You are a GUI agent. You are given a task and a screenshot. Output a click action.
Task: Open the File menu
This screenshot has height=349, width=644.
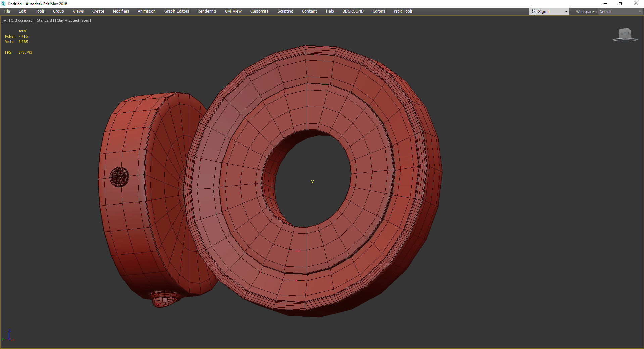(x=7, y=11)
